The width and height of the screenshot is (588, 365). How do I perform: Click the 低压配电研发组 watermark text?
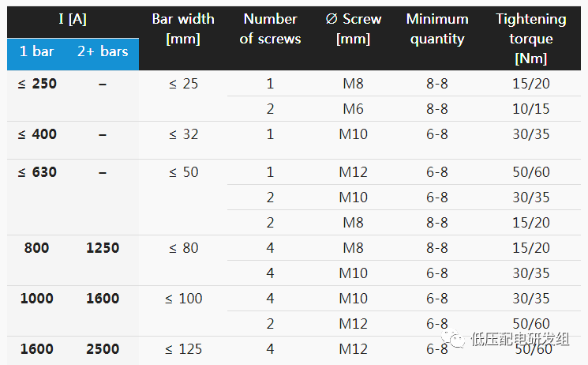(x=519, y=339)
